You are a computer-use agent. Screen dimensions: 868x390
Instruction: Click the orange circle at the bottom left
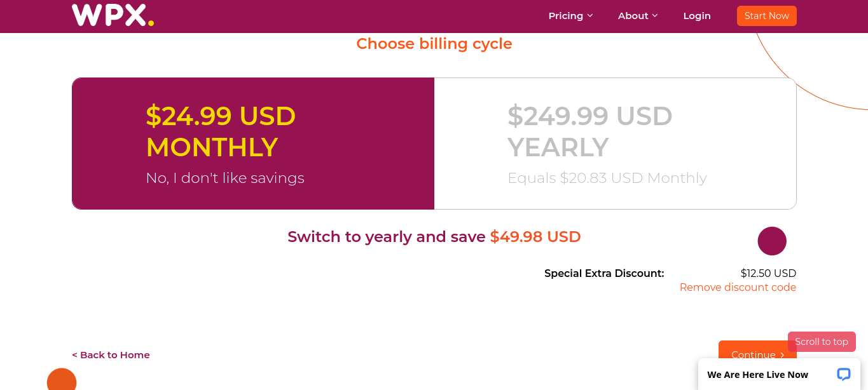coord(62,380)
